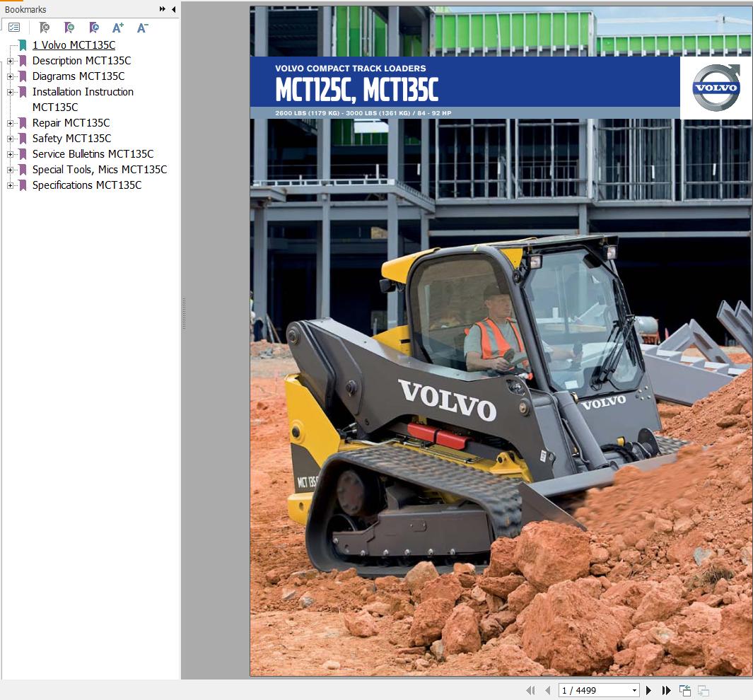Increase bookmark text size with A+ icon
The image size is (753, 700).
(117, 28)
